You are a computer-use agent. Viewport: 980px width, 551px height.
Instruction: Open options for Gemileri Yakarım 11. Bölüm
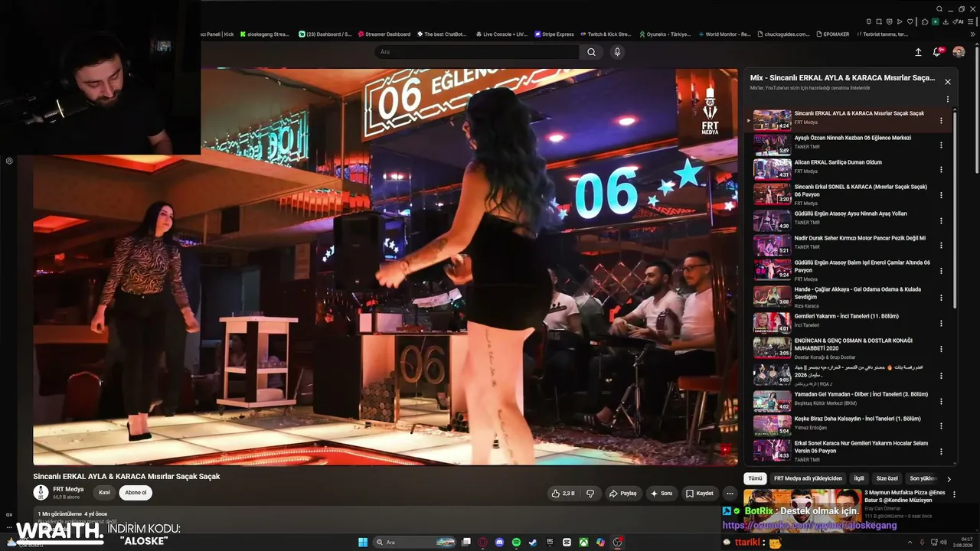(941, 324)
